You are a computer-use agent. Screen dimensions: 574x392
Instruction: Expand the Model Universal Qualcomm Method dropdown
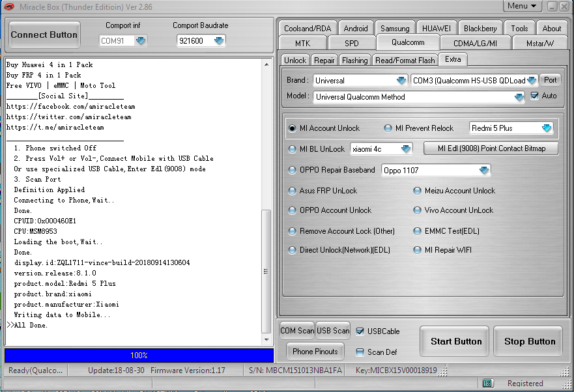(519, 97)
